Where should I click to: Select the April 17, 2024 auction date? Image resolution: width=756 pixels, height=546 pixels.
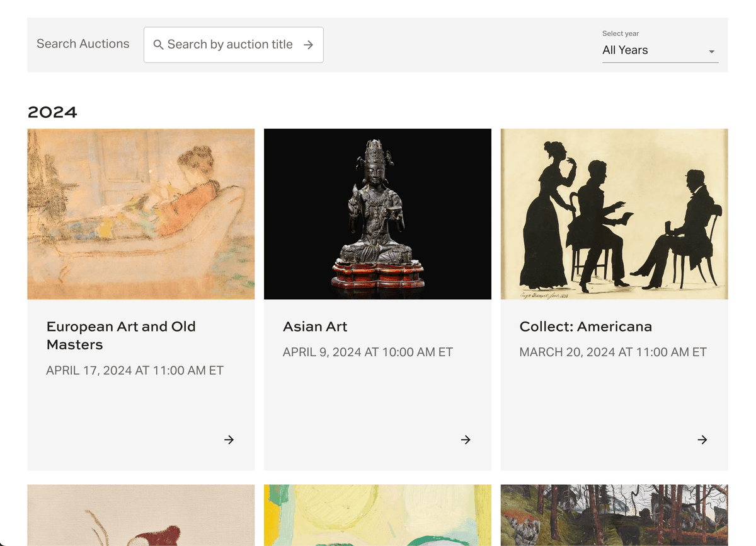[135, 371]
